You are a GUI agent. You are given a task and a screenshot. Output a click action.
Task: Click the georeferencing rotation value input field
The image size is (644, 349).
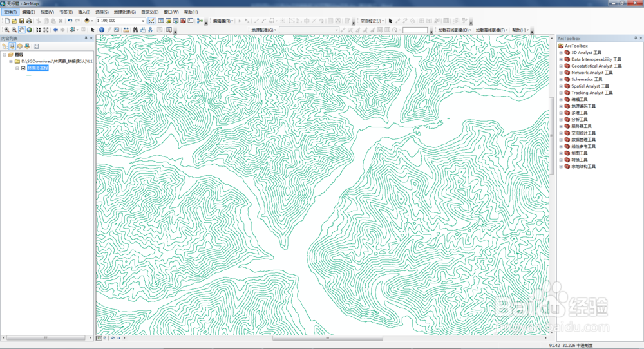(x=415, y=30)
